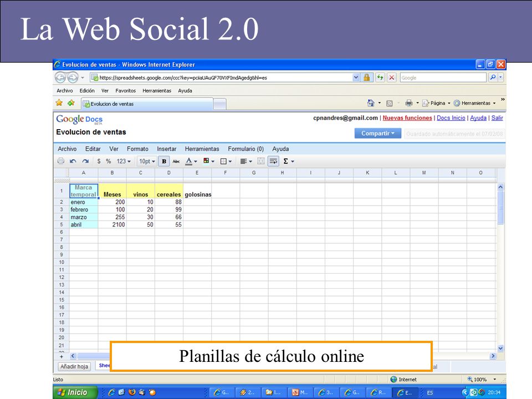Click the IE print icon

pos(409,103)
